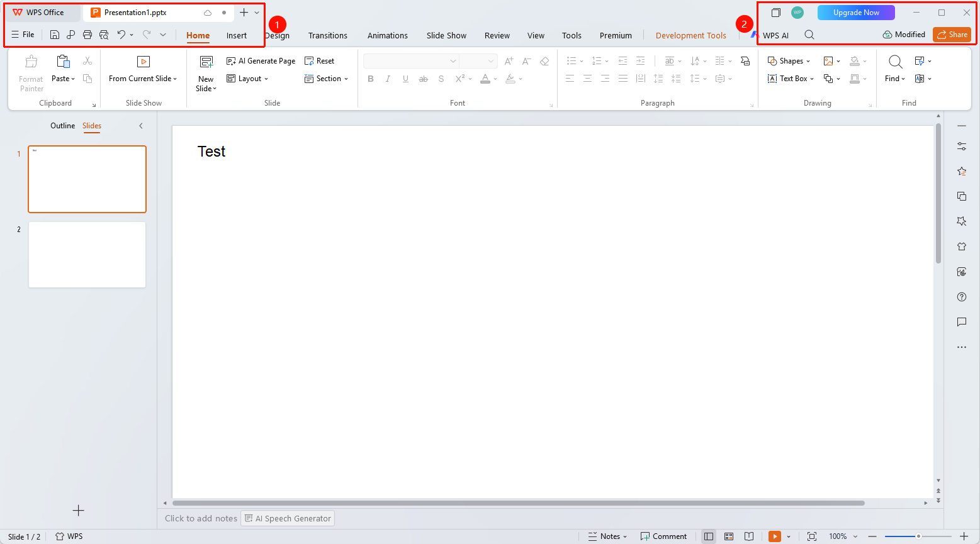980x544 pixels.
Task: Switch to the Outline pane tab
Action: [63, 126]
